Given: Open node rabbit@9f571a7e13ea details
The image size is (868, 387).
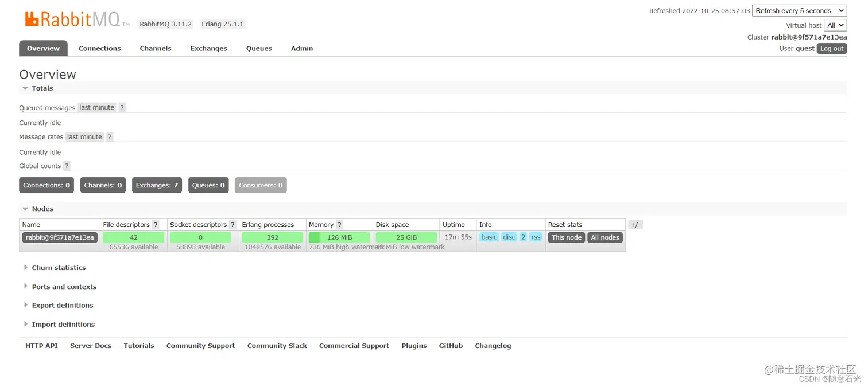Looking at the screenshot, I should tap(60, 237).
